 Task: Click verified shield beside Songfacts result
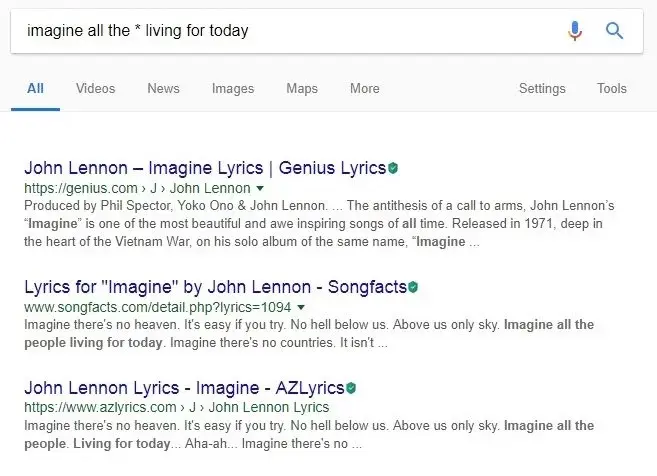coord(413,288)
